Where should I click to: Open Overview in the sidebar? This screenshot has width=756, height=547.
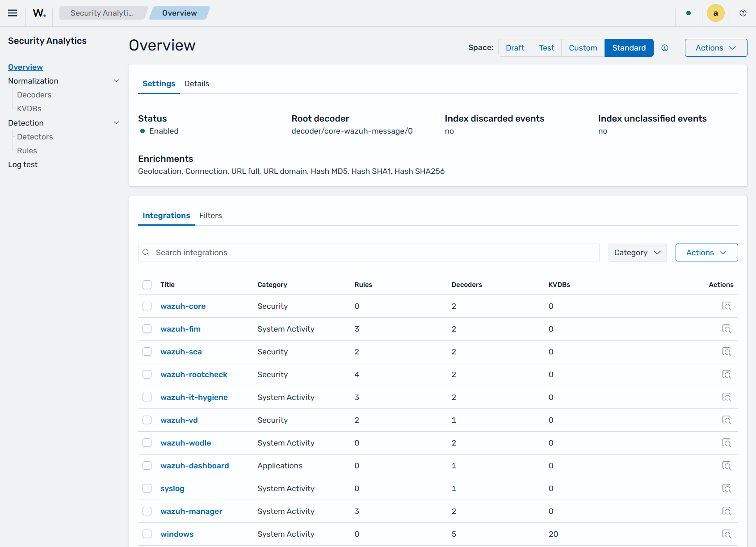pyautogui.click(x=25, y=67)
